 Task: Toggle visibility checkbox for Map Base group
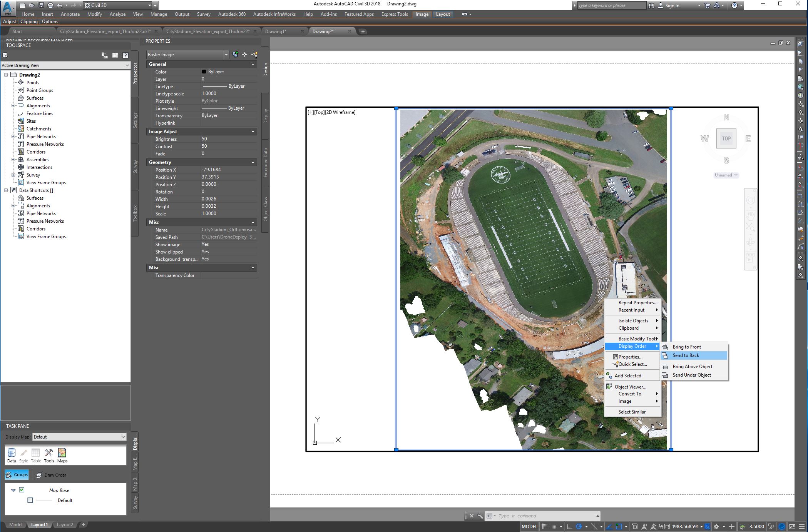click(22, 490)
